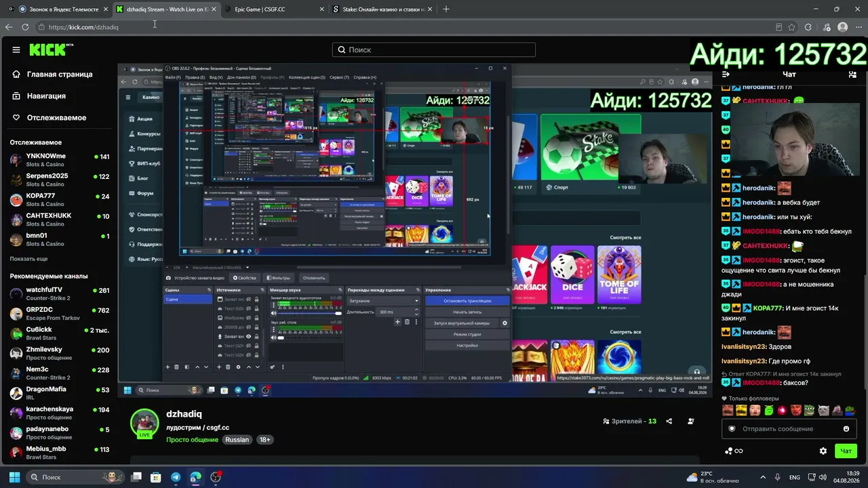Click Остановить трансляцию in OBS
Screen dimensions: 868x488
(x=467, y=300)
